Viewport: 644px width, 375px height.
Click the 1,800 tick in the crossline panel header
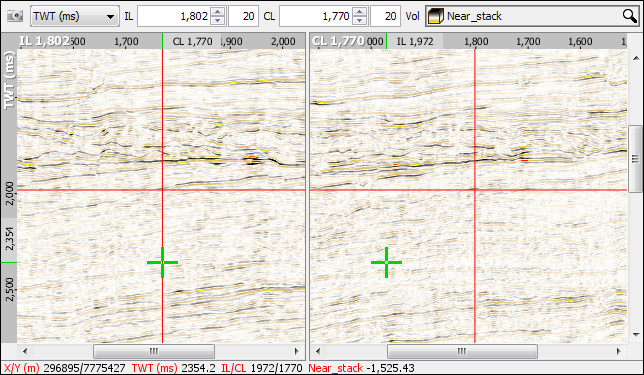point(476,41)
